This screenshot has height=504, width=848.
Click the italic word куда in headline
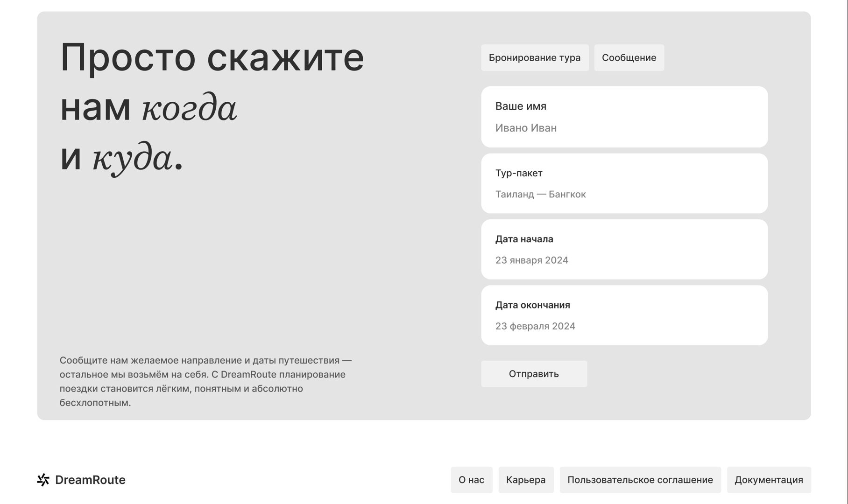click(x=133, y=158)
